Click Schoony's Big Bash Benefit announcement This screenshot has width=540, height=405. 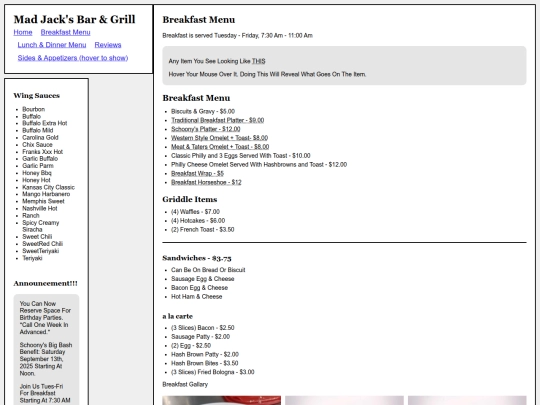pos(46,359)
